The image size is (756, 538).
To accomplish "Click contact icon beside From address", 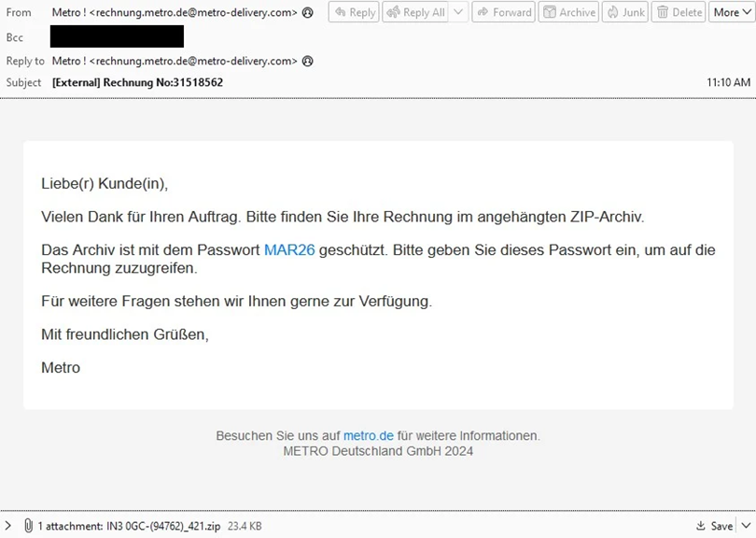I will (308, 12).
